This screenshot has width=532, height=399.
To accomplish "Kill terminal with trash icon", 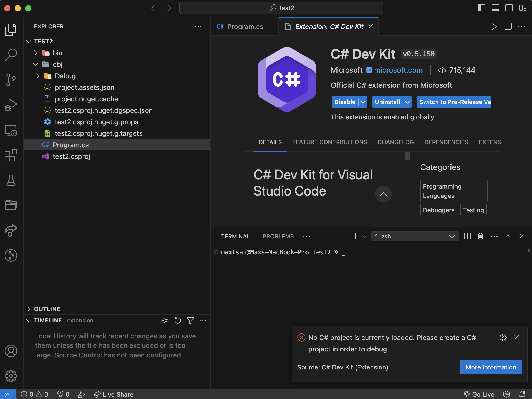I will click(x=480, y=236).
